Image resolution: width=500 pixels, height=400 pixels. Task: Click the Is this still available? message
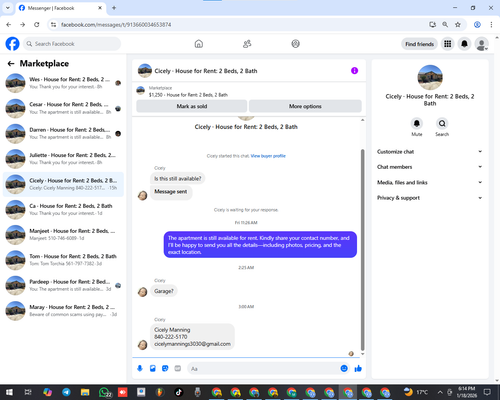click(x=178, y=179)
